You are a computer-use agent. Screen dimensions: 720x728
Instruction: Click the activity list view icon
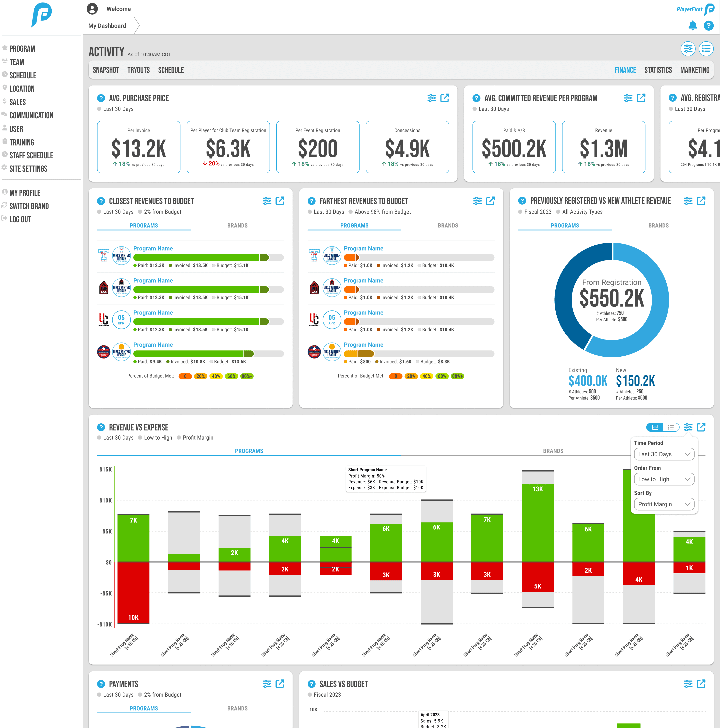[x=706, y=49]
